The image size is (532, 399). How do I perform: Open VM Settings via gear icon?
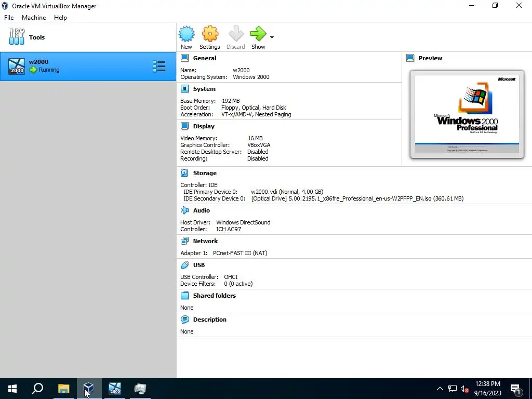pos(210,34)
